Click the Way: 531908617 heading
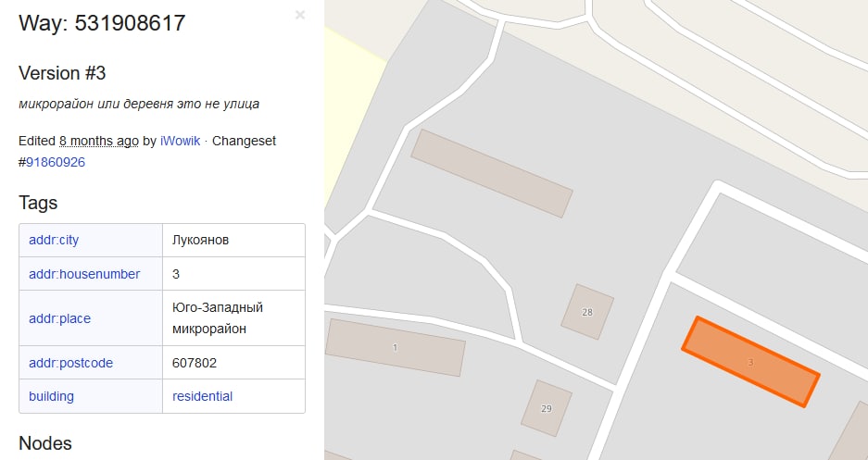The height and width of the screenshot is (460, 868). click(102, 23)
